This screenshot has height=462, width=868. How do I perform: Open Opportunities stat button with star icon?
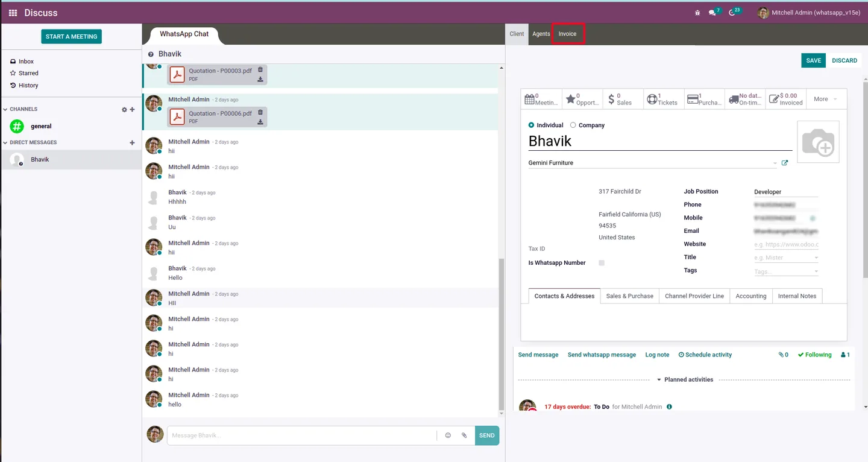(x=582, y=99)
